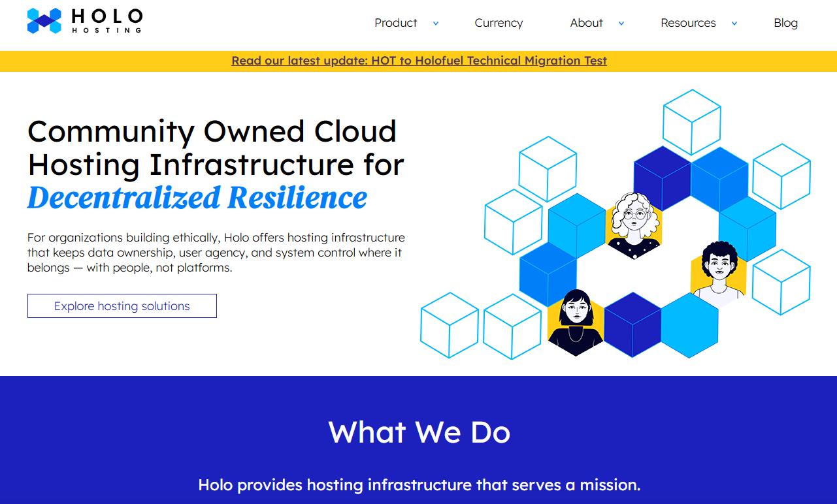Viewport: 837px width, 504px height.
Task: Click the What We Do heading
Action: click(419, 432)
